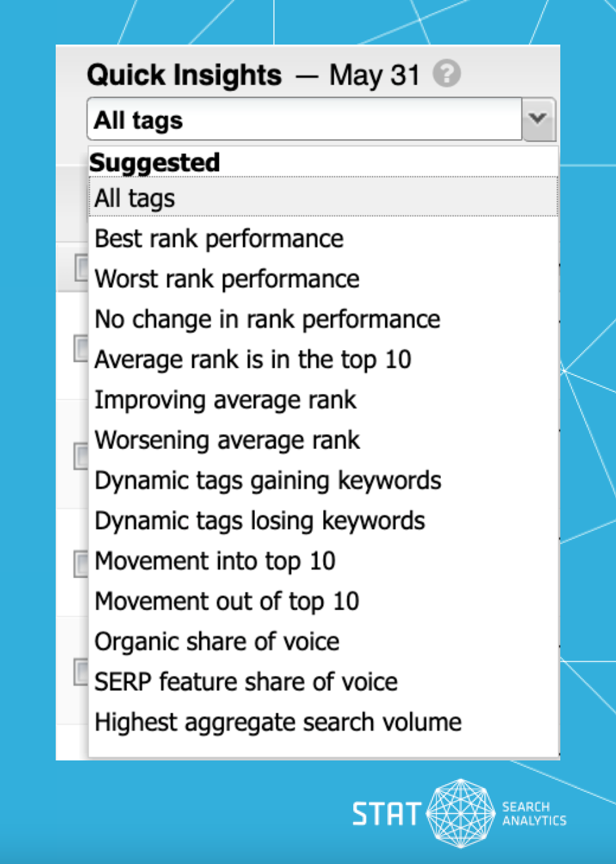
Task: Tick the checkbox beside SERP feature row
Action: point(79,671)
